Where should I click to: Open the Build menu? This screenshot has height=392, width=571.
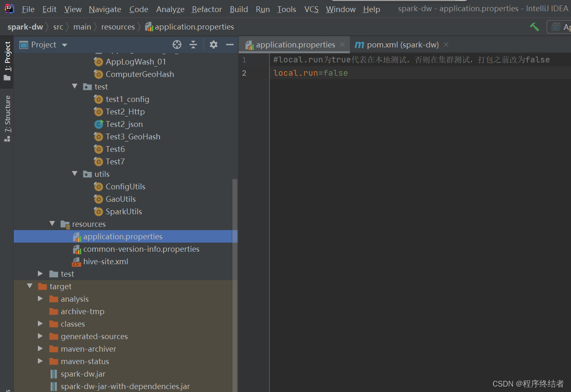[x=239, y=9]
